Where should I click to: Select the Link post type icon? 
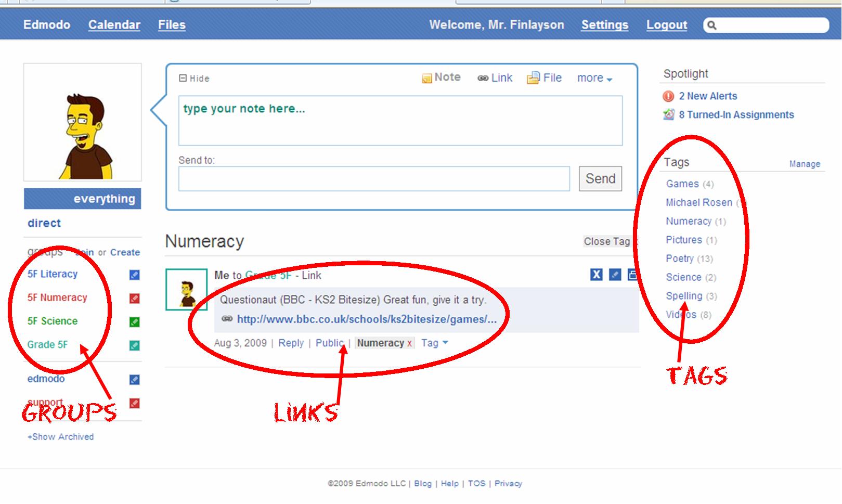(x=483, y=78)
